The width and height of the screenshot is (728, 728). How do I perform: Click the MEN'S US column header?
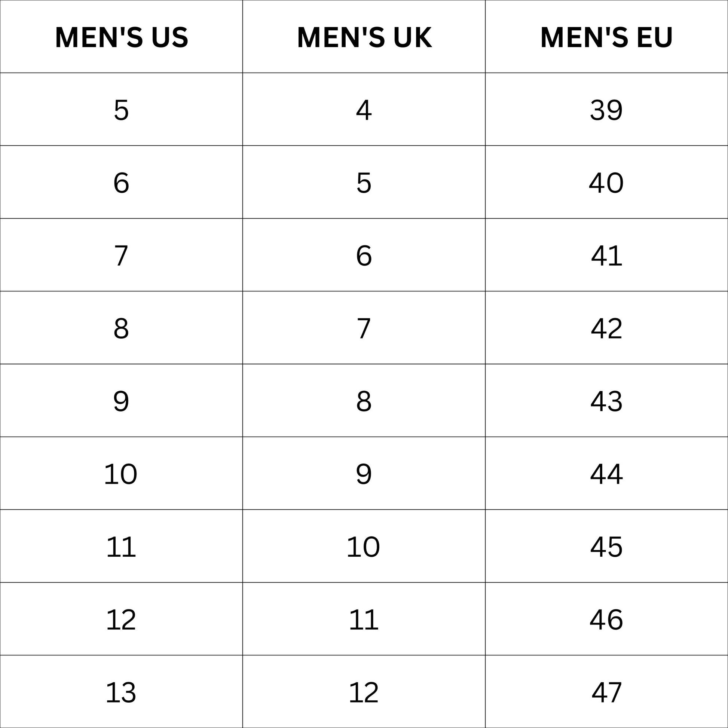(121, 37)
